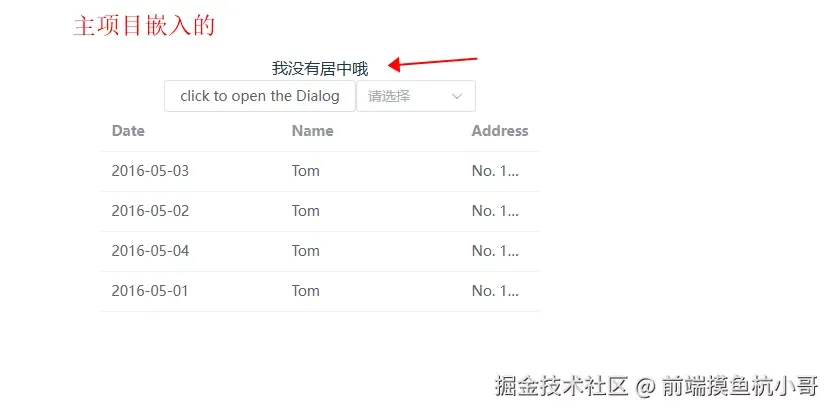Select the 2016-05-04 date cell
The width and height of the screenshot is (832, 412).
150,251
